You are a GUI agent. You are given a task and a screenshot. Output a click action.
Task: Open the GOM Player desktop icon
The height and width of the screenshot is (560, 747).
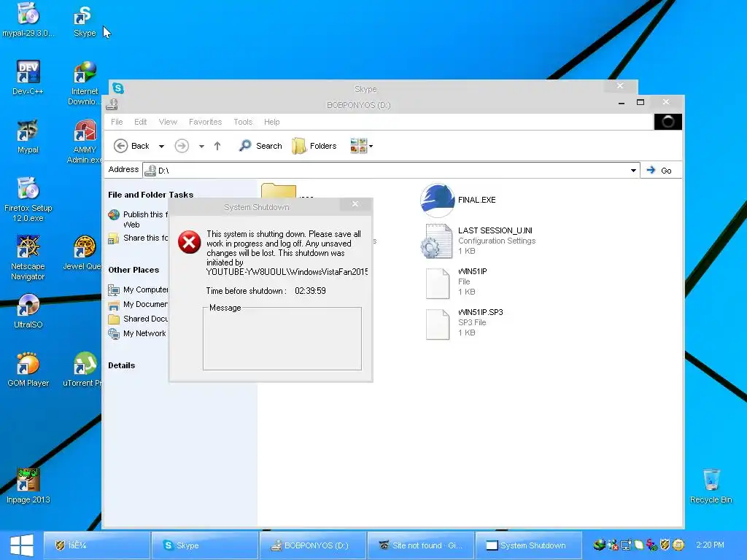28,370
